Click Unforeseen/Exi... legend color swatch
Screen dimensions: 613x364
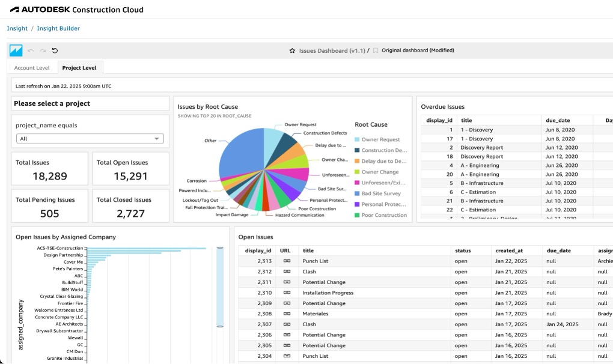tap(357, 183)
